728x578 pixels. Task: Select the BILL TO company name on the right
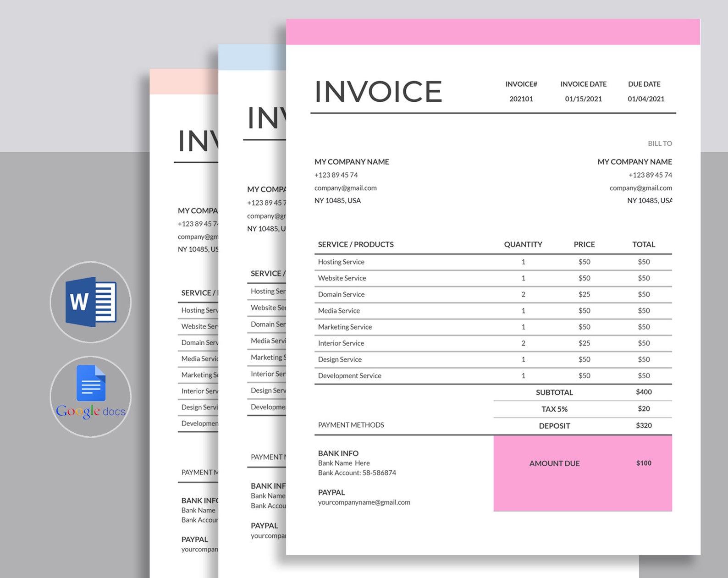[x=634, y=162]
